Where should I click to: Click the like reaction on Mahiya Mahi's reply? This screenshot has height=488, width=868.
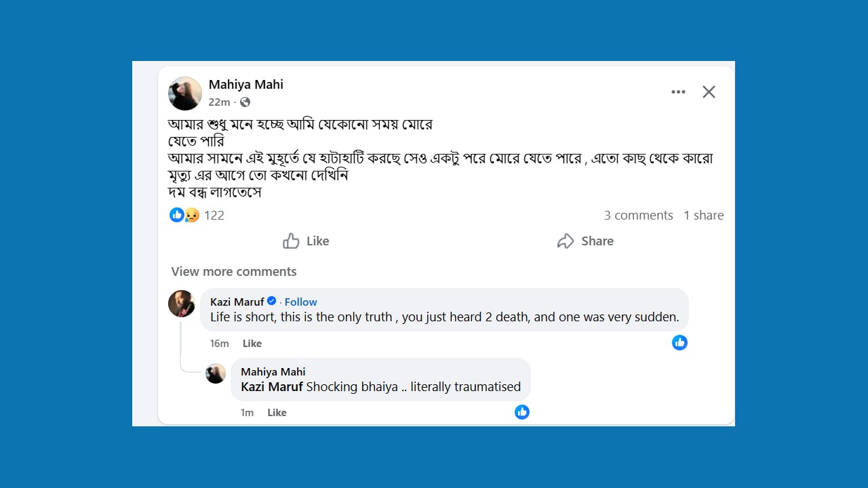[x=521, y=412]
